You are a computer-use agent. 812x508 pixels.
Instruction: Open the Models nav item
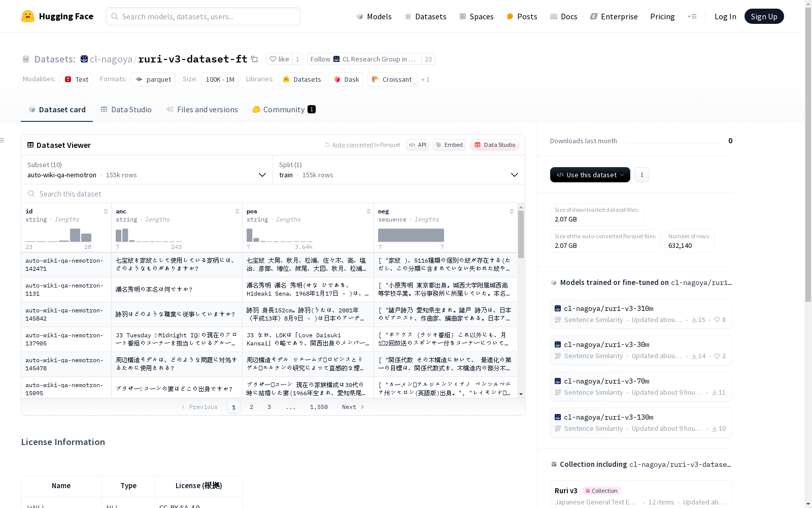click(x=374, y=16)
